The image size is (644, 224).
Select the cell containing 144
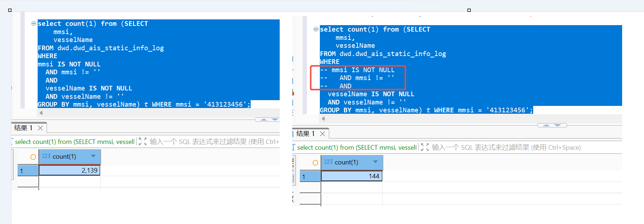click(351, 176)
